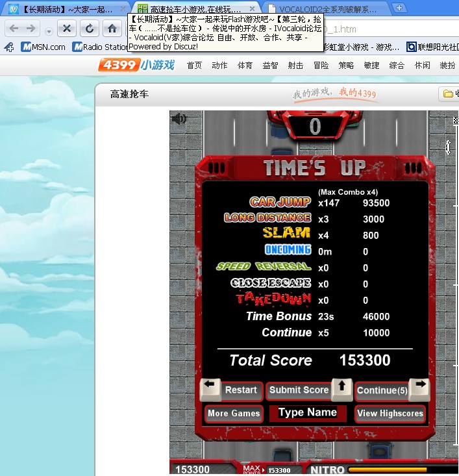
Task: Click the add-bookmark star icon
Action: [9, 47]
